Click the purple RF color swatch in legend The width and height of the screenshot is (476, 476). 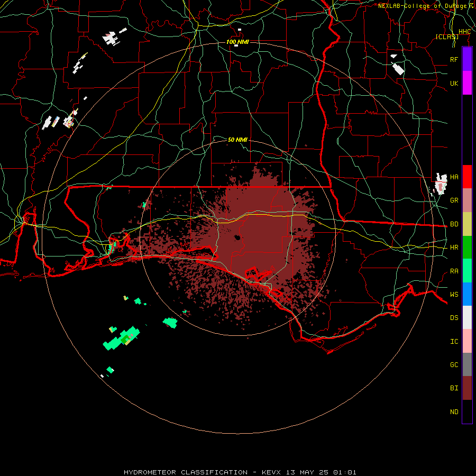coord(467,59)
